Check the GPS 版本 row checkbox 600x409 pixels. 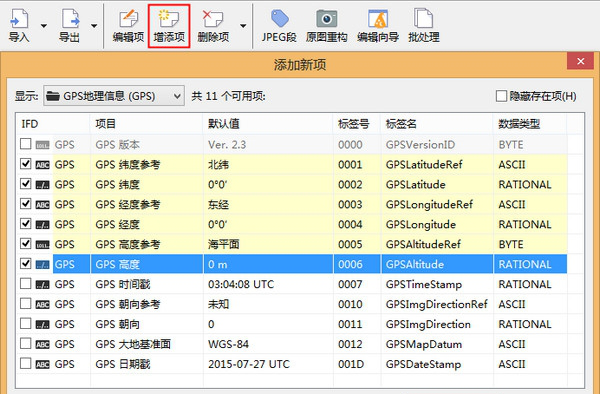[26, 144]
